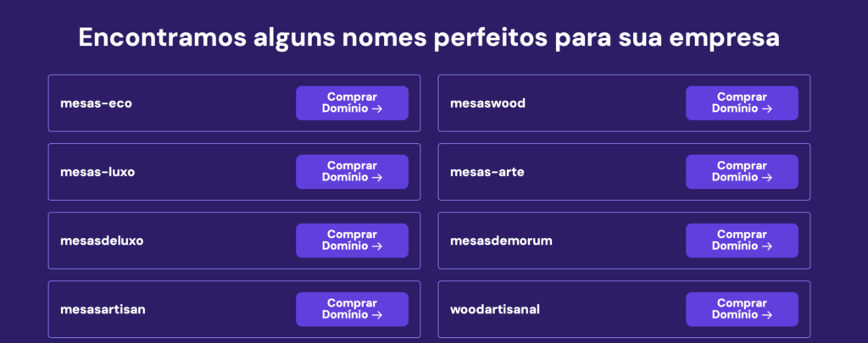
Task: Click the mesasartisan name label
Action: tap(103, 309)
